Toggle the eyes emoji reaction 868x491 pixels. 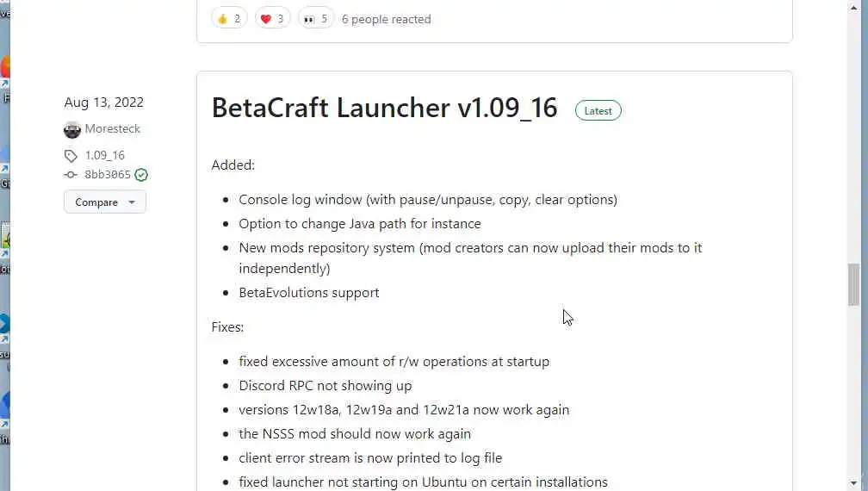pos(316,18)
